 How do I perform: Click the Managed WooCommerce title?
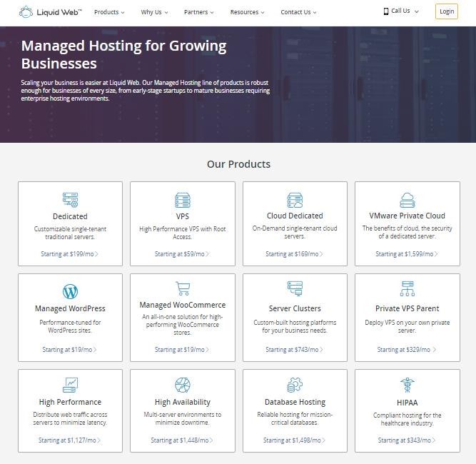pos(183,305)
